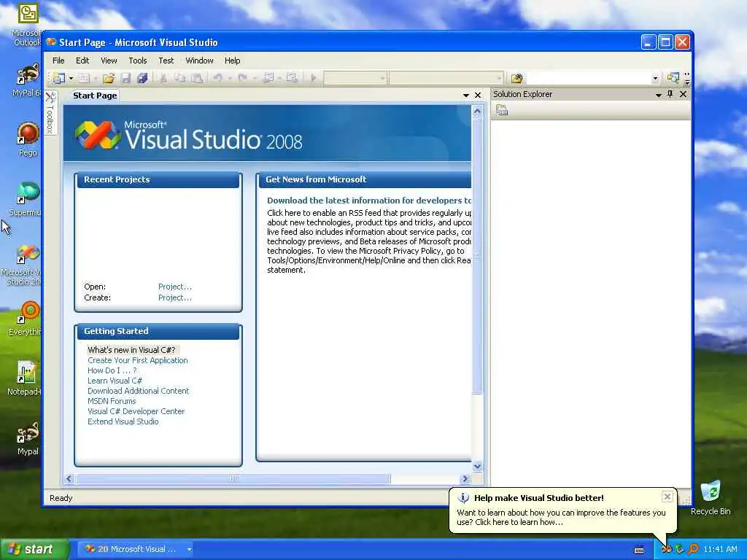
Task: Click the Open Project link
Action: click(175, 287)
